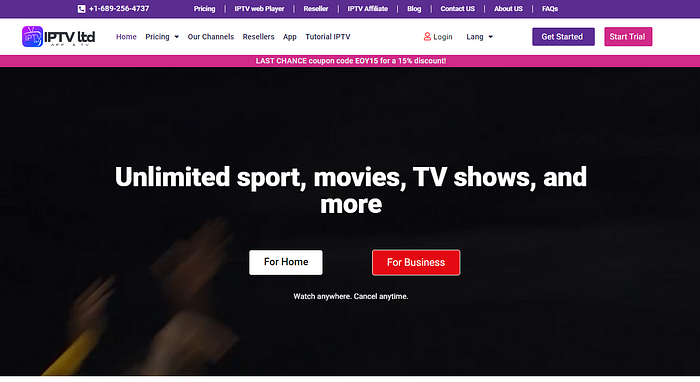Viewport: 700px width, 382px height.
Task: Click the Get Started button
Action: (563, 37)
